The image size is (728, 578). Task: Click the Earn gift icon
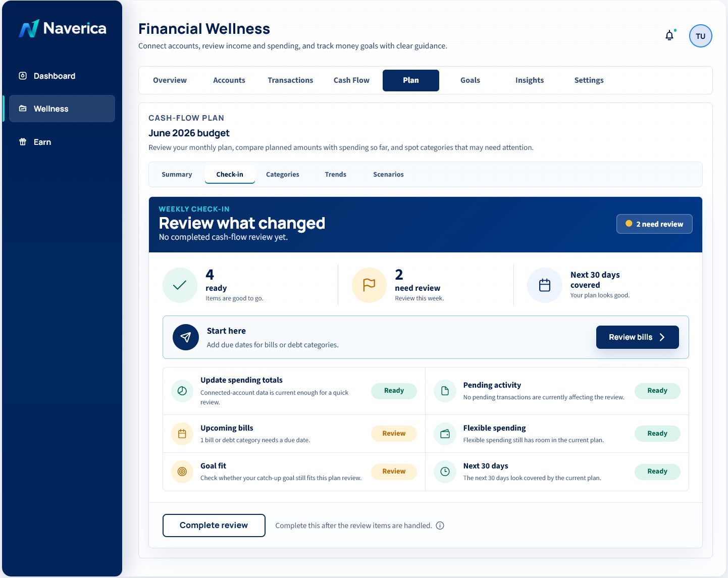(23, 142)
